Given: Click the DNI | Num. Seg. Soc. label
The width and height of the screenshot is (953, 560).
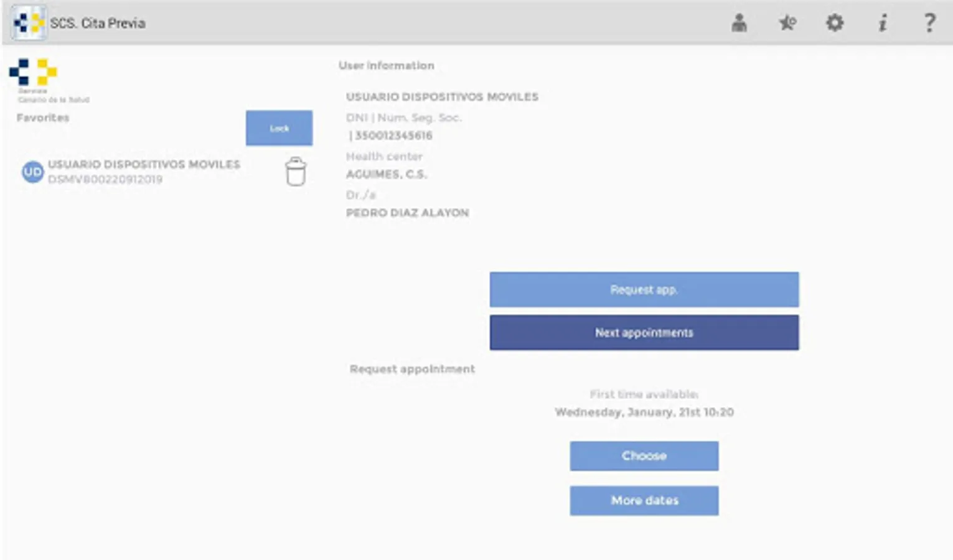Looking at the screenshot, I should click(404, 118).
